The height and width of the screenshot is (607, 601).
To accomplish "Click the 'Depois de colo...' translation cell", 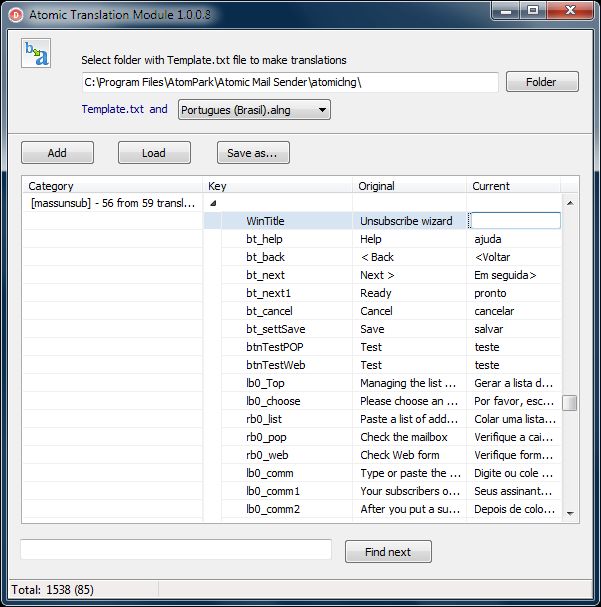I will coord(514,509).
